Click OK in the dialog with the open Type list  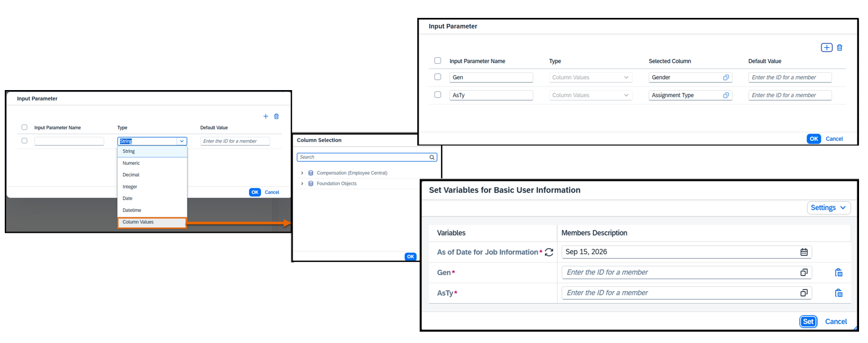coord(255,192)
